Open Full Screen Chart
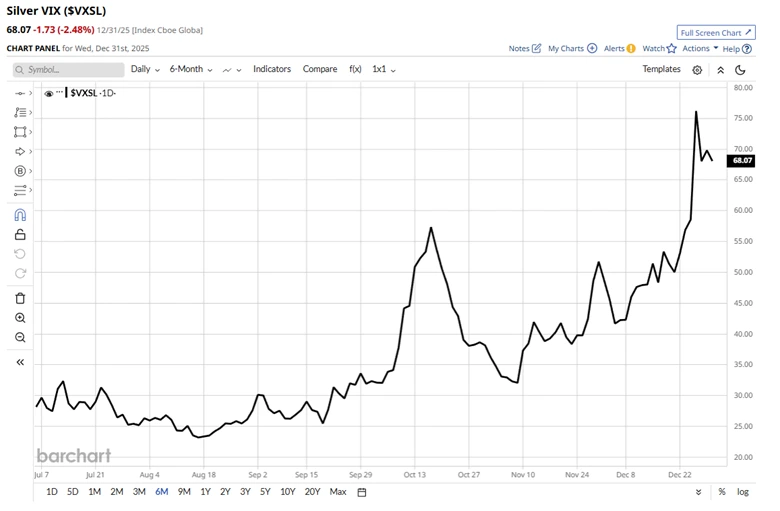780x511 pixels. point(716,33)
